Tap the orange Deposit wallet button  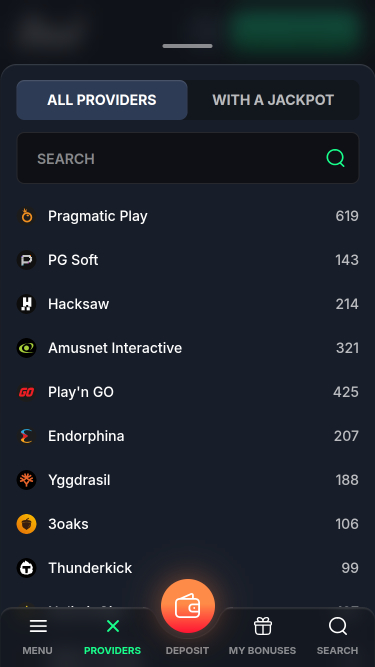point(188,606)
